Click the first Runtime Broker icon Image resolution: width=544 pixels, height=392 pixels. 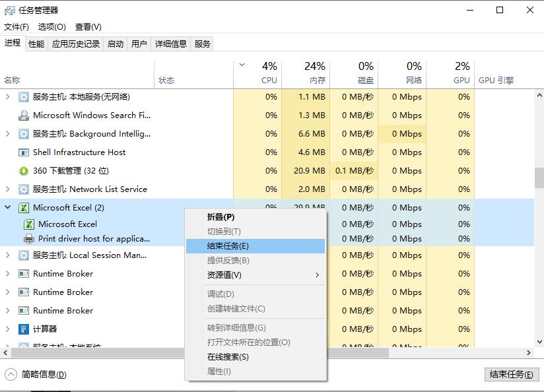tap(23, 274)
